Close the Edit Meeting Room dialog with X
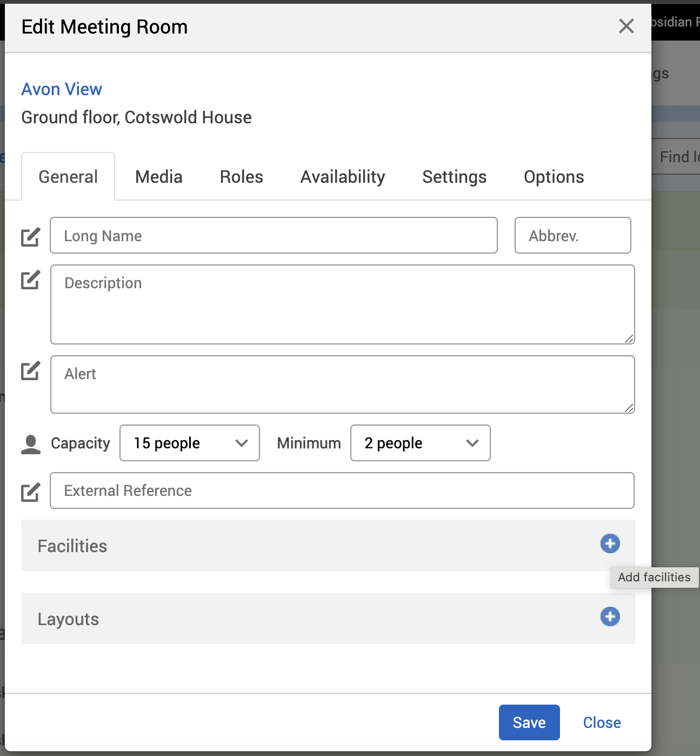The width and height of the screenshot is (700, 756). coord(626,26)
